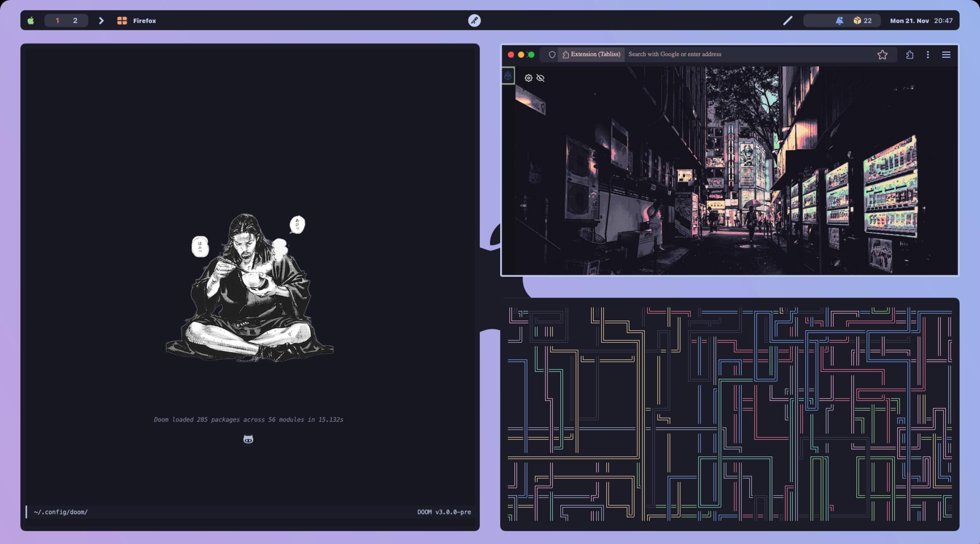Click the Apple logo in the status bar
980x544 pixels.
point(31,20)
